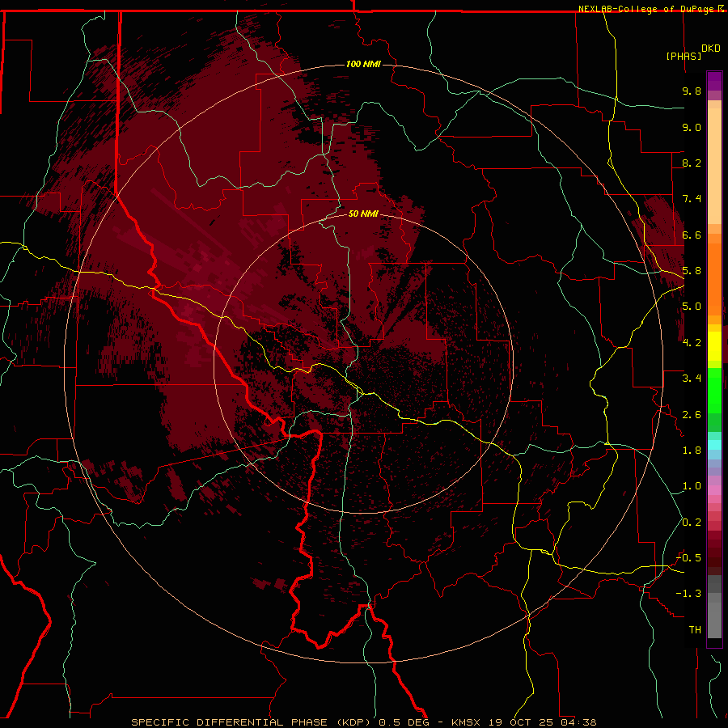Click the 7.4 scale value

[692, 199]
